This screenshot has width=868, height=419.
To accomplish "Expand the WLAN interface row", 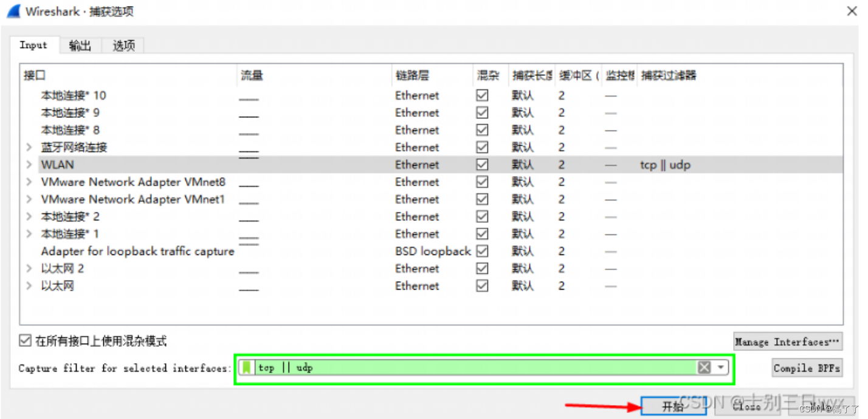I will (x=29, y=165).
